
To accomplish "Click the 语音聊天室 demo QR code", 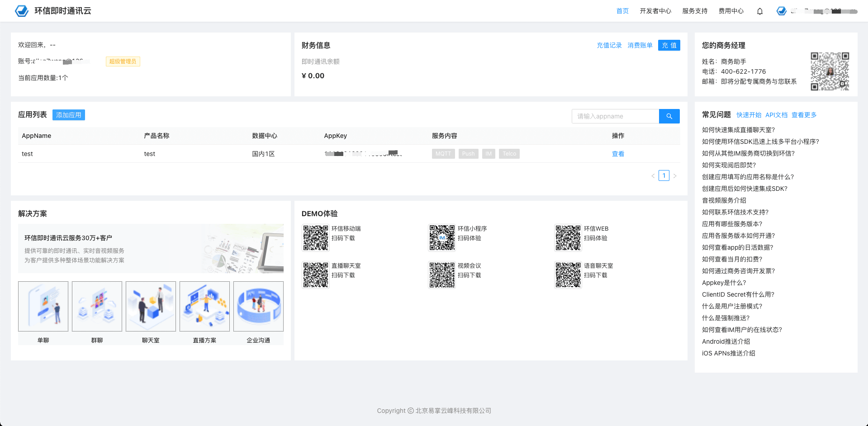I will coord(568,275).
